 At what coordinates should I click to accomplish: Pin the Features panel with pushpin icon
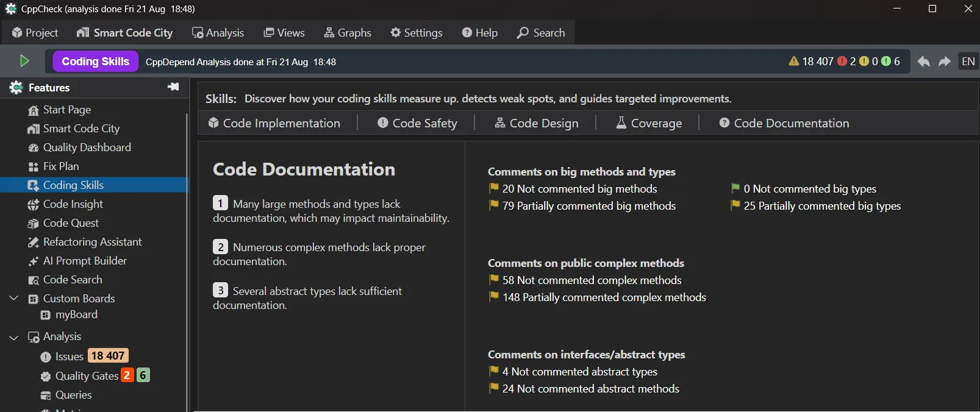click(173, 87)
